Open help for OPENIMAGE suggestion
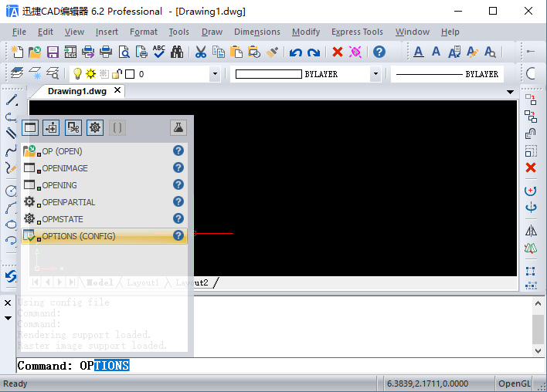Viewport: 547px width, 392px height. (x=178, y=168)
